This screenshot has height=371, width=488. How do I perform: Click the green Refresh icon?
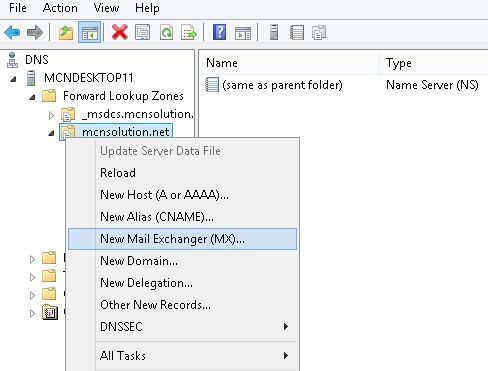[x=166, y=32]
